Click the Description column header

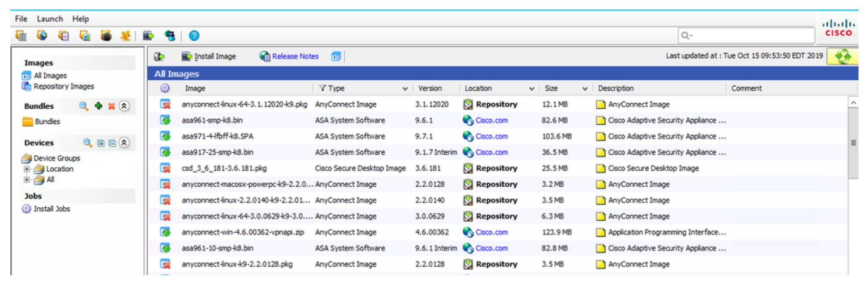(615, 88)
